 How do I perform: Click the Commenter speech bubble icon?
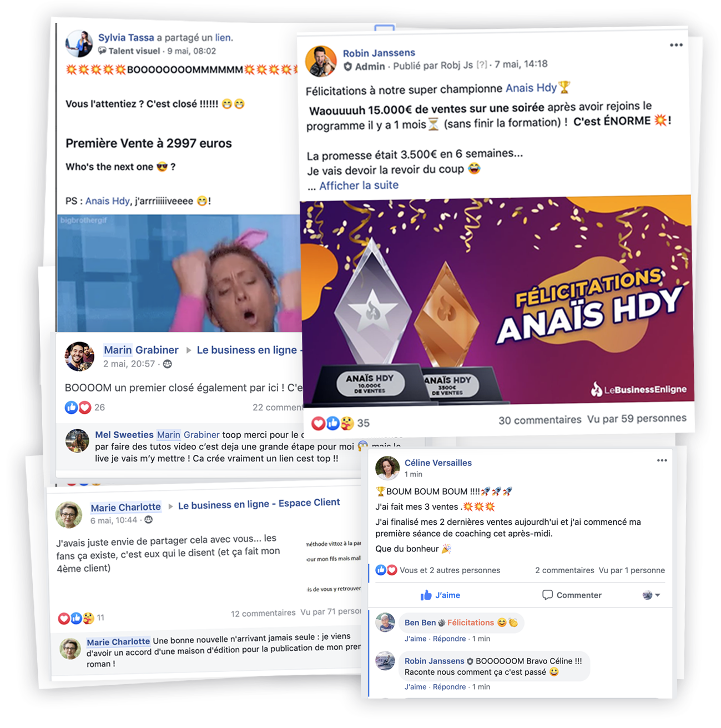[x=547, y=595]
